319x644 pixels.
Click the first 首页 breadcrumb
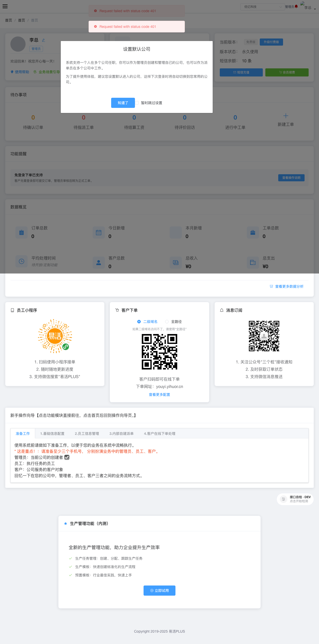tap(9, 20)
